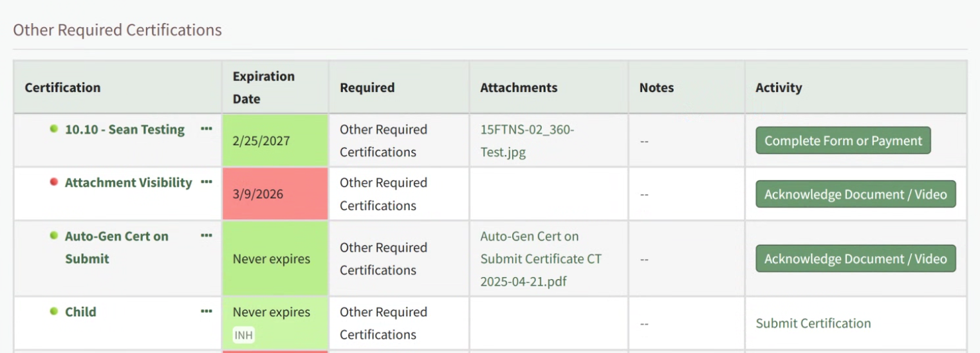980x353 pixels.
Task: Click red status dot beside Attachment Visibility
Action: click(54, 182)
